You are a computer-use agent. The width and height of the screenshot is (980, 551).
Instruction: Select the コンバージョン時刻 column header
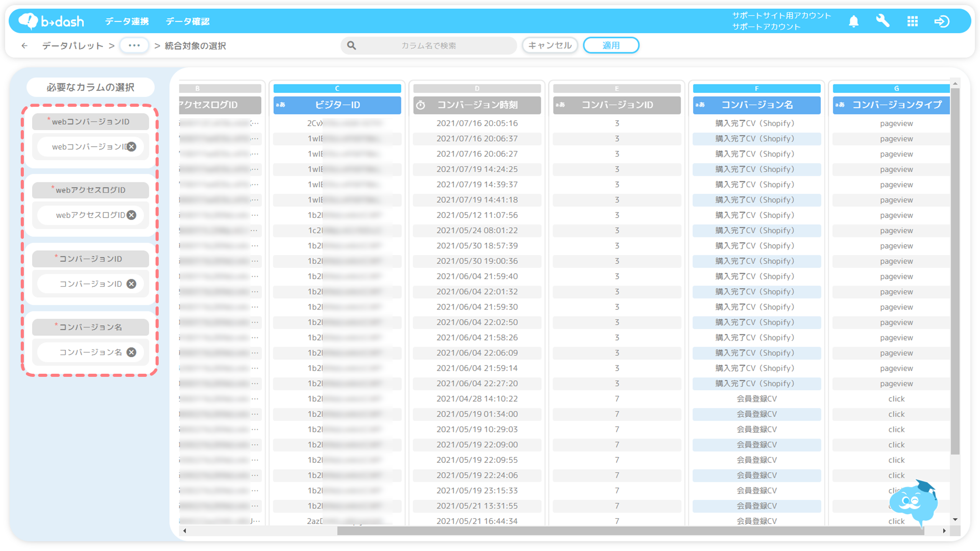click(477, 105)
